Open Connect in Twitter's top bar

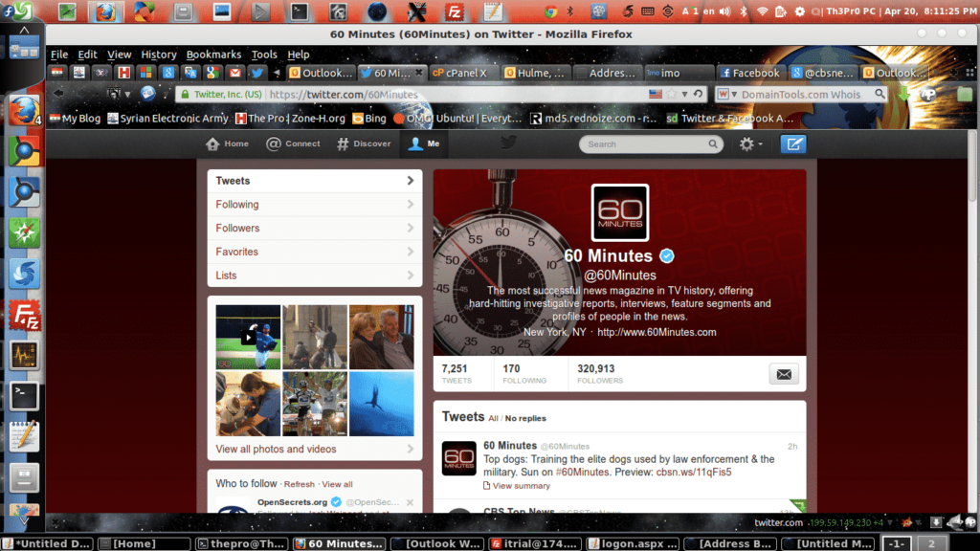coord(293,144)
